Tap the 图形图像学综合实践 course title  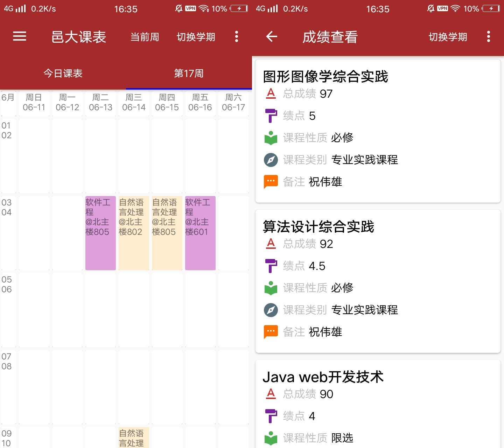pyautogui.click(x=325, y=76)
